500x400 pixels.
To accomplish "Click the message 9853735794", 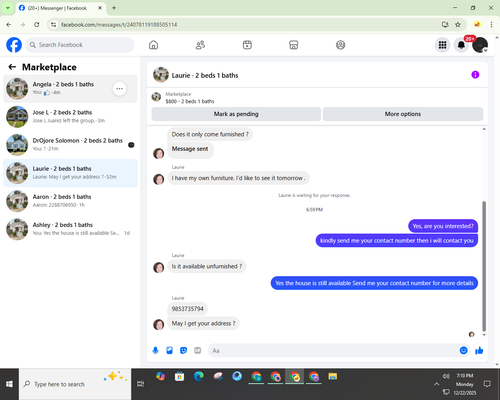I will tap(187, 309).
